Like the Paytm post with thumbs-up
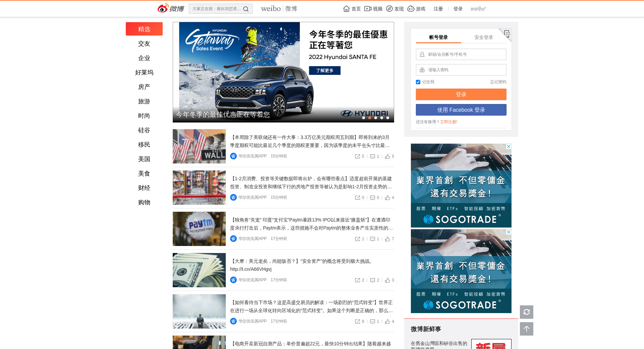The width and height of the screenshot is (644, 349). [387, 239]
